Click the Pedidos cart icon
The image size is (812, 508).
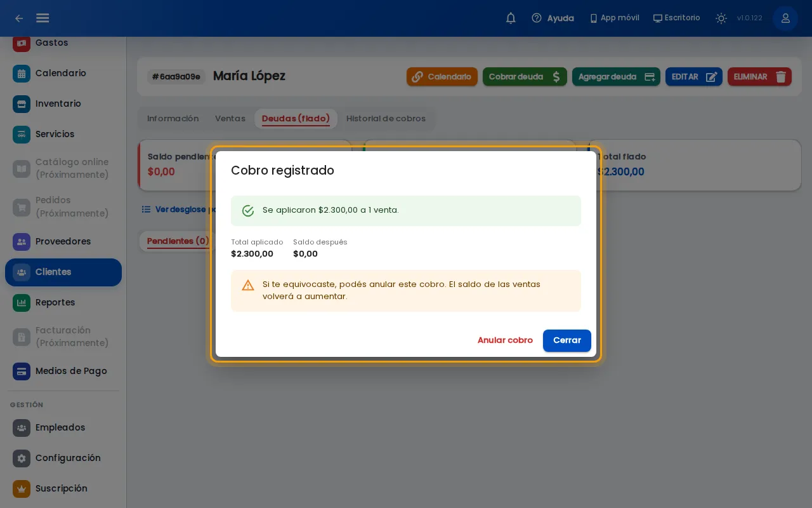point(22,207)
